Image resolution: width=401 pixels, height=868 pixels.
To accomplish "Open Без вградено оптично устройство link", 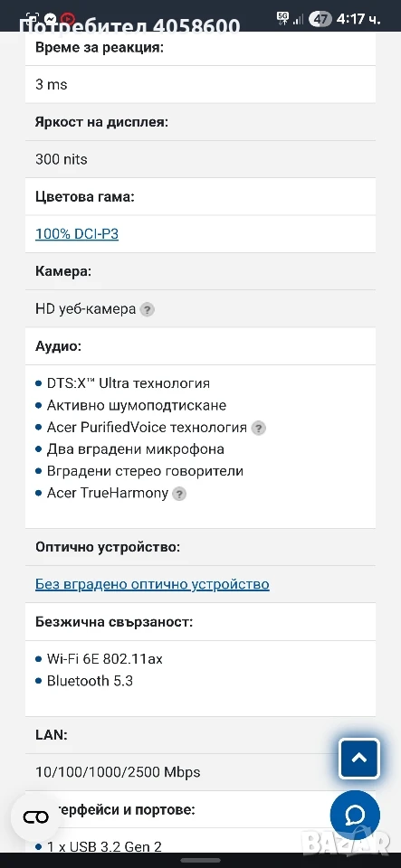I will point(152,584).
